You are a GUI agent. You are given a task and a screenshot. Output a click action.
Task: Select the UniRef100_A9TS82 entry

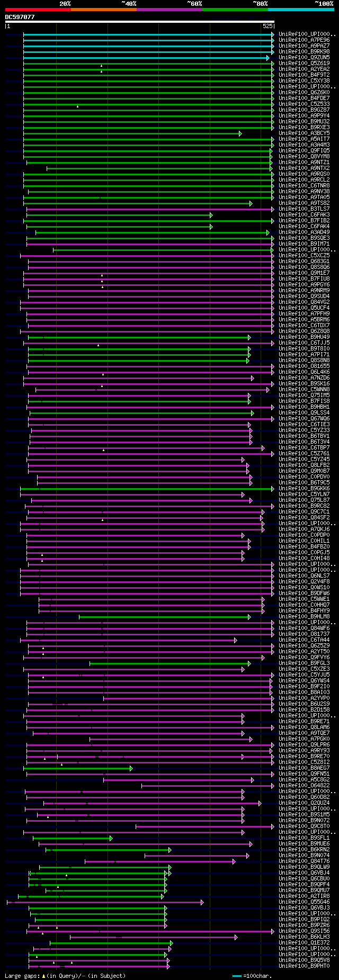point(304,203)
